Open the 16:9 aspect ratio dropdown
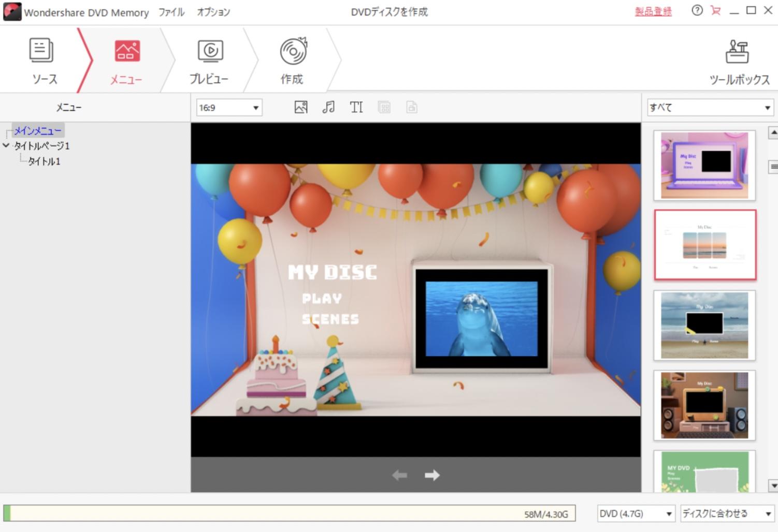Image resolution: width=778 pixels, height=532 pixels. click(229, 108)
